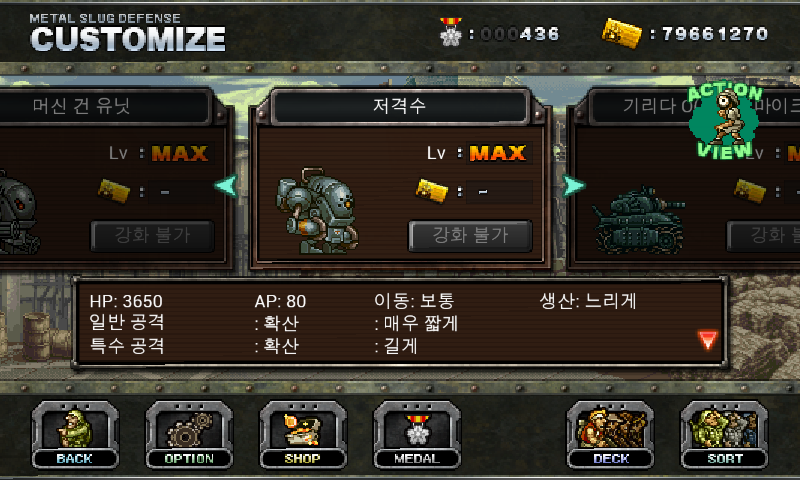Expand stats with the red down triangle
Image resolution: width=800 pixels, height=480 pixels.
(x=708, y=339)
